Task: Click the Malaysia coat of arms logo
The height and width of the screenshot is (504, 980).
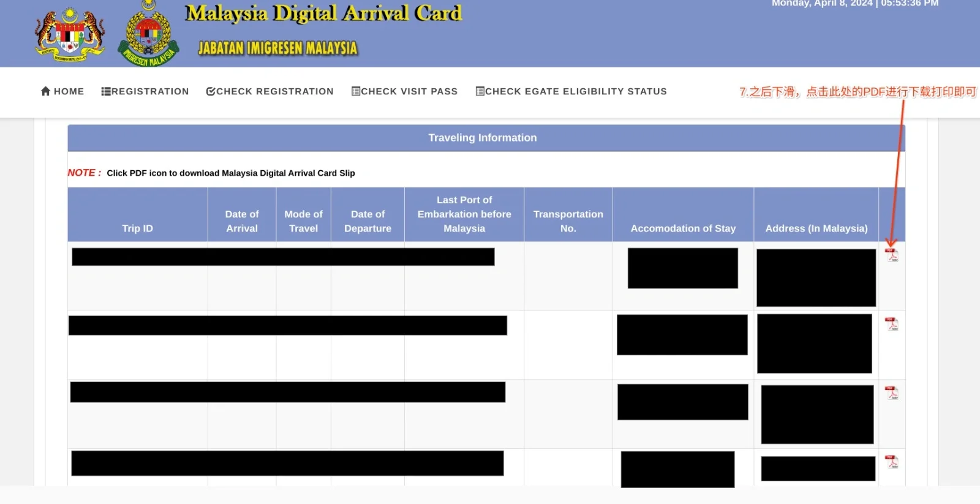Action: coord(70,34)
